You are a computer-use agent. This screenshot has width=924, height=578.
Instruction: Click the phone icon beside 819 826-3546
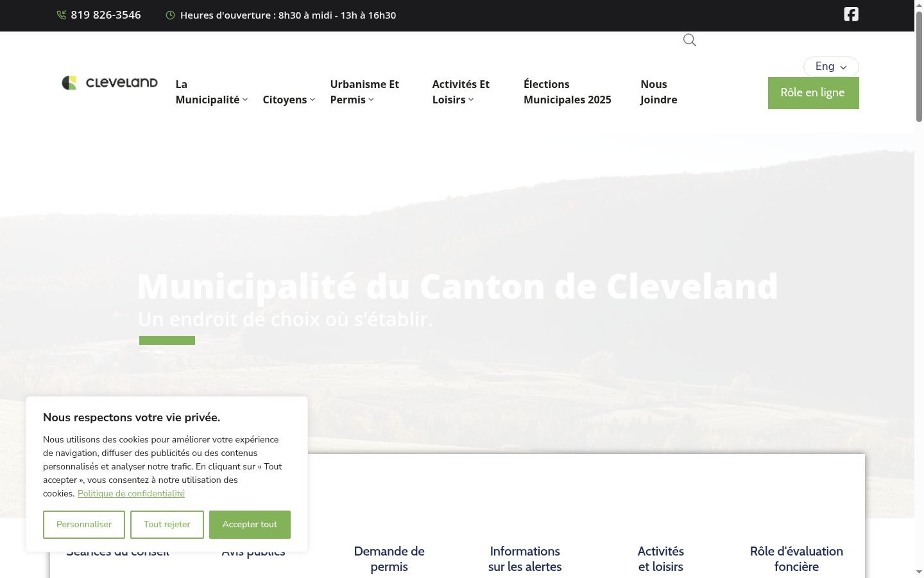coord(62,15)
